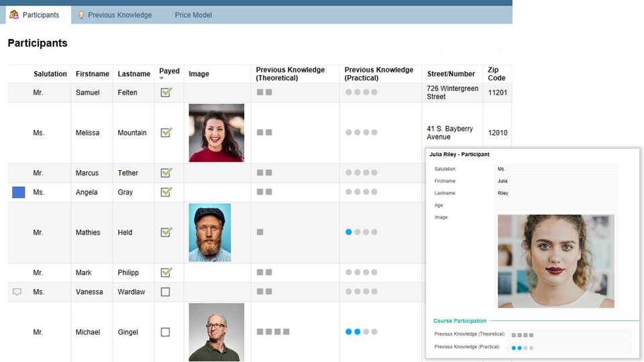Click the lightbulb icon beside Previous Knowledge
Viewport: 644px width, 362px height.
(81, 15)
